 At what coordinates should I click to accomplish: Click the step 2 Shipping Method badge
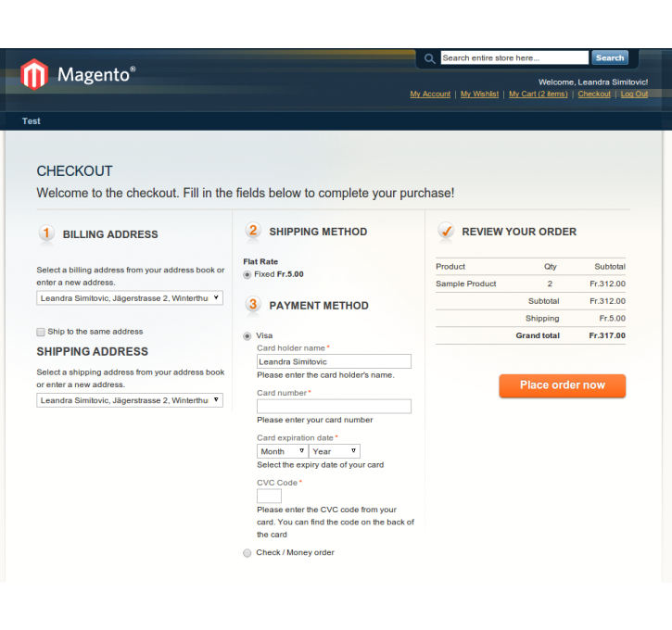pyautogui.click(x=253, y=231)
